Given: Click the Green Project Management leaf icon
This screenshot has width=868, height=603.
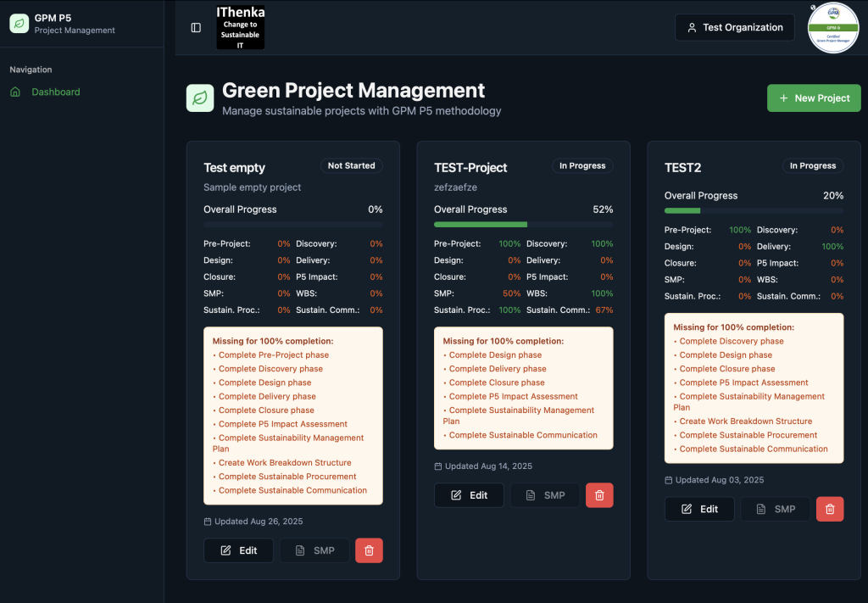Looking at the screenshot, I should point(200,98).
